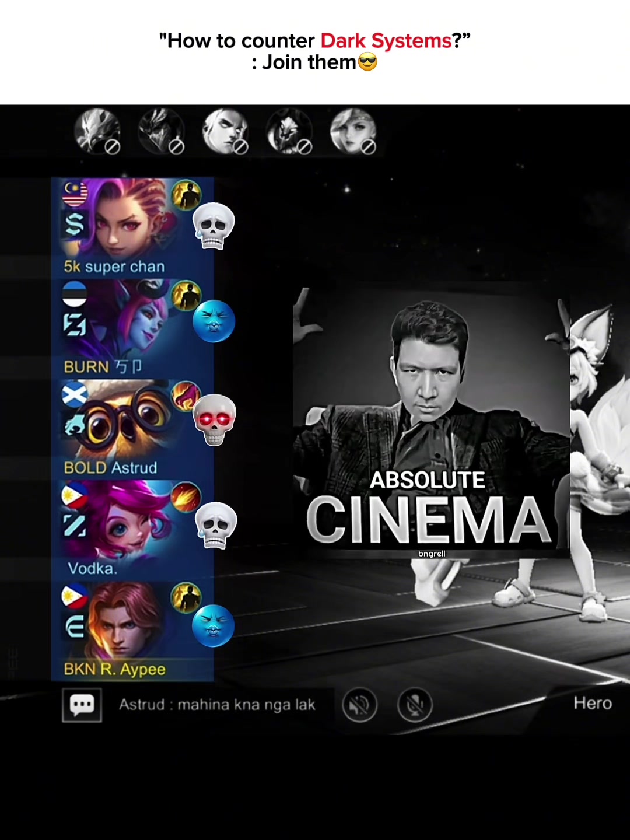The width and height of the screenshot is (630, 840).
Task: Select the 5k super chan player card
Action: [132, 228]
